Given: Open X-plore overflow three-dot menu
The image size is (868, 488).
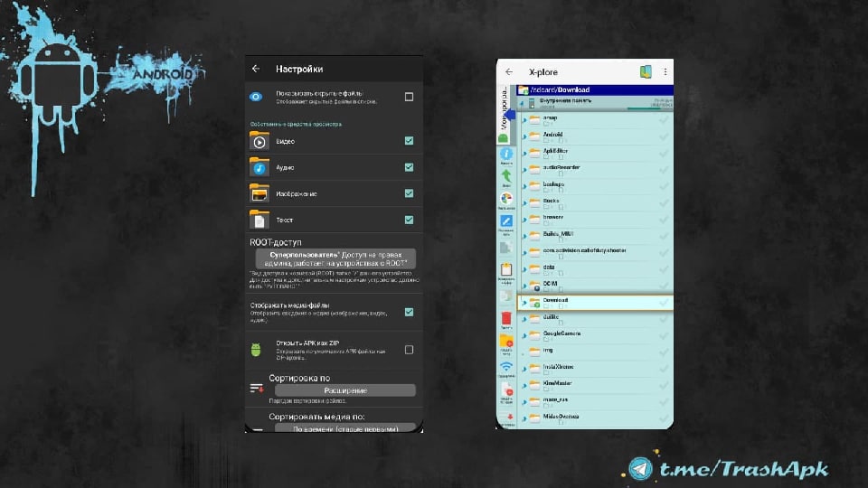Looking at the screenshot, I should coord(665,72).
